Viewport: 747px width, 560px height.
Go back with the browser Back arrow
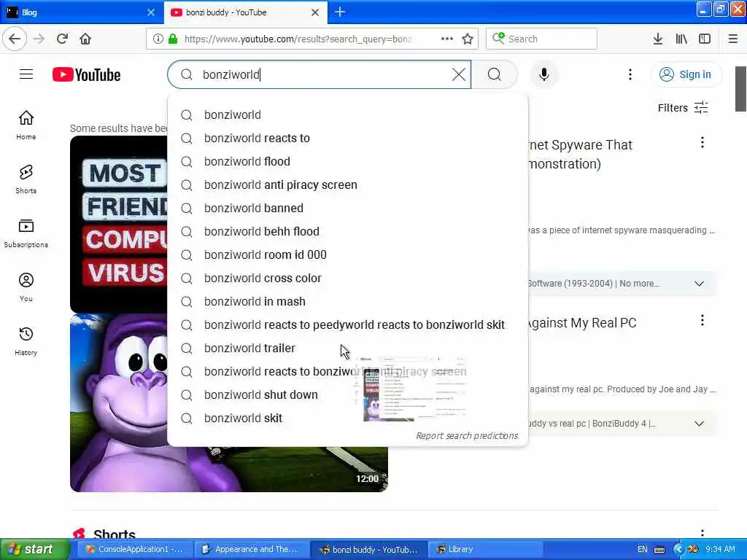tap(15, 39)
